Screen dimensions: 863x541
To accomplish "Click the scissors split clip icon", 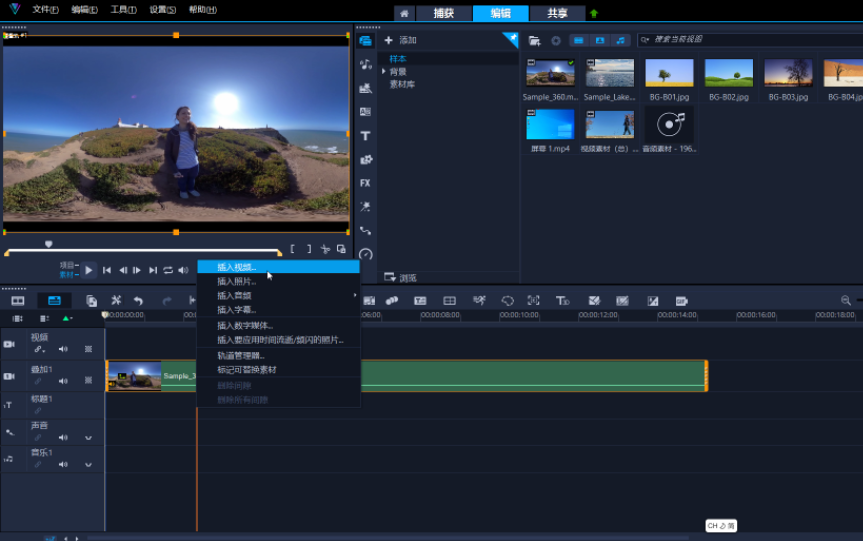I will coord(325,249).
